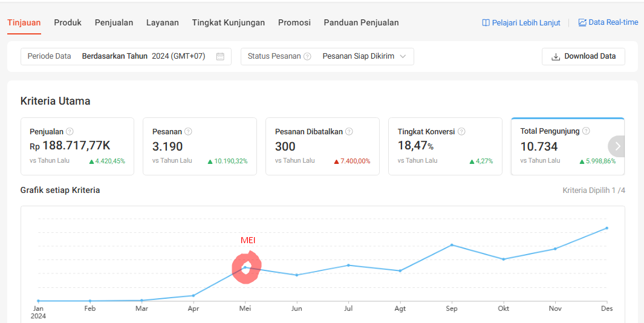
Task: Open the Promosi tab
Action: 294,22
